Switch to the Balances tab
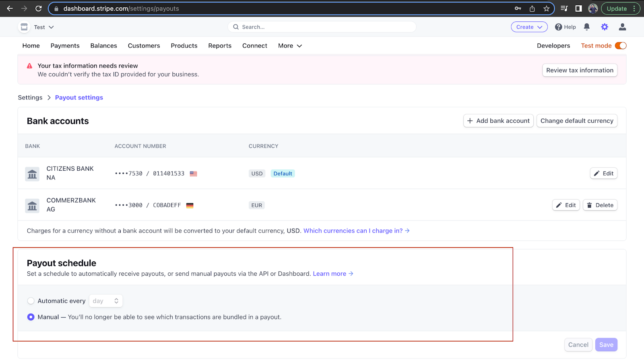Screen dimensions: 644x363 [104, 46]
